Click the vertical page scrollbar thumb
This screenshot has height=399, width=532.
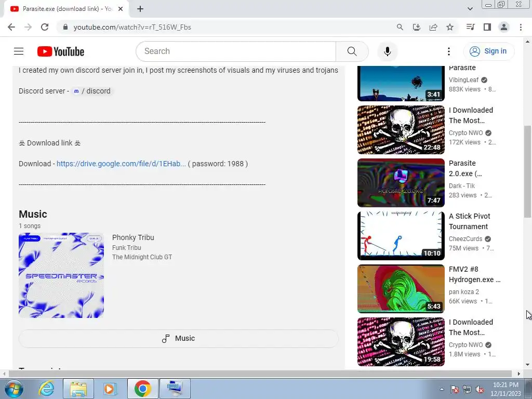[527, 171]
